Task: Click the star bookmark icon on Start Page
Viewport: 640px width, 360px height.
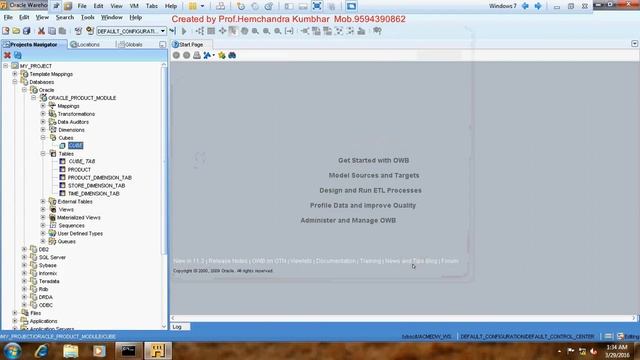Action: pyautogui.click(x=222, y=55)
